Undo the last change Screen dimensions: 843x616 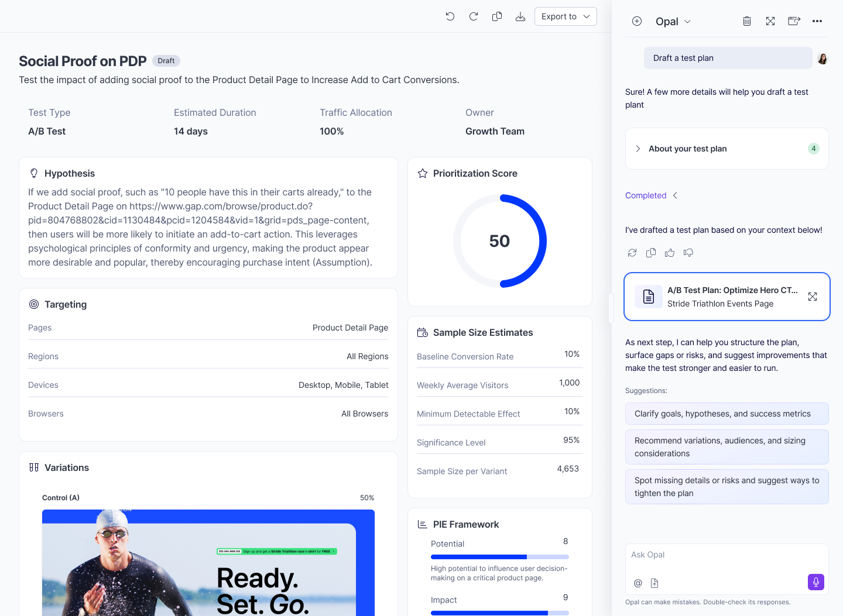450,16
